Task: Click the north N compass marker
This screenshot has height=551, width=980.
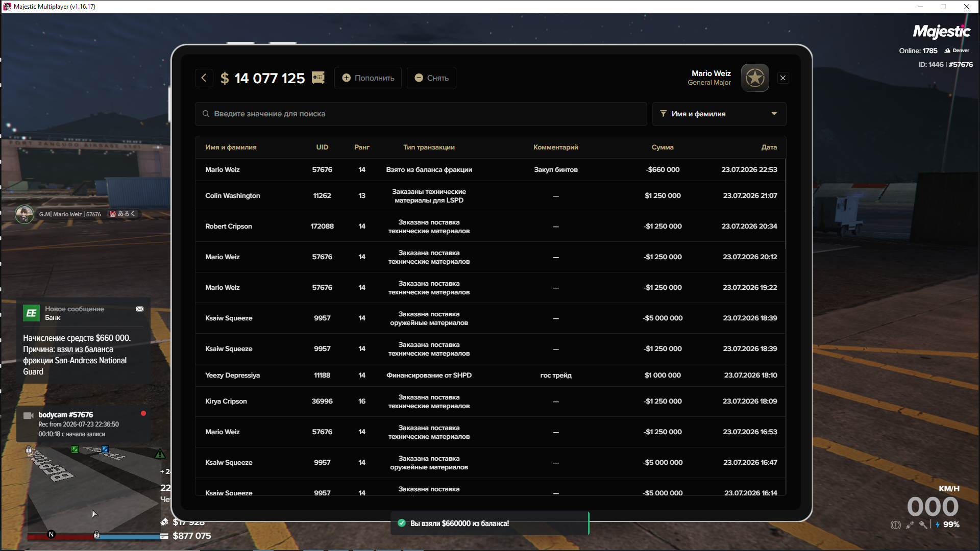Action: click(51, 535)
